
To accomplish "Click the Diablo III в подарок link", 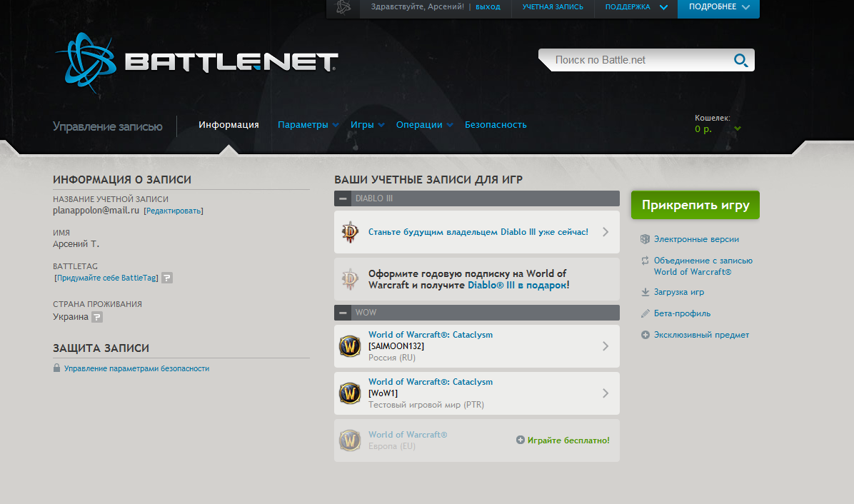I will (x=518, y=286).
